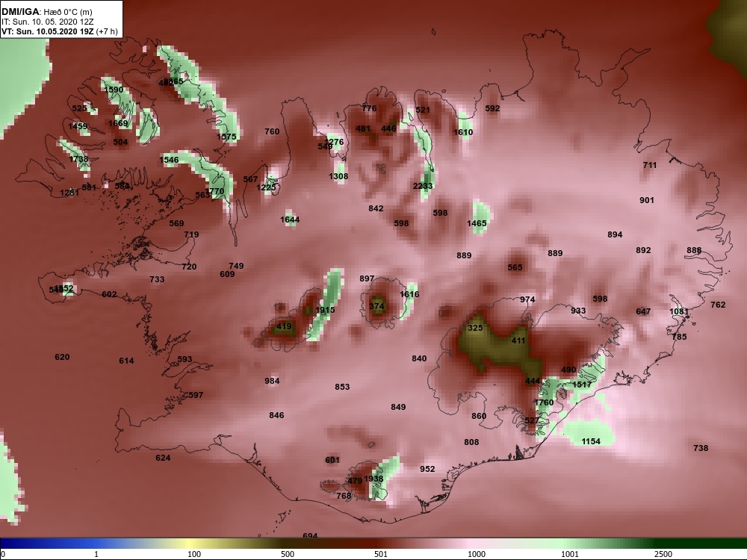
Task: Pick the 894 value
Action: (x=615, y=234)
